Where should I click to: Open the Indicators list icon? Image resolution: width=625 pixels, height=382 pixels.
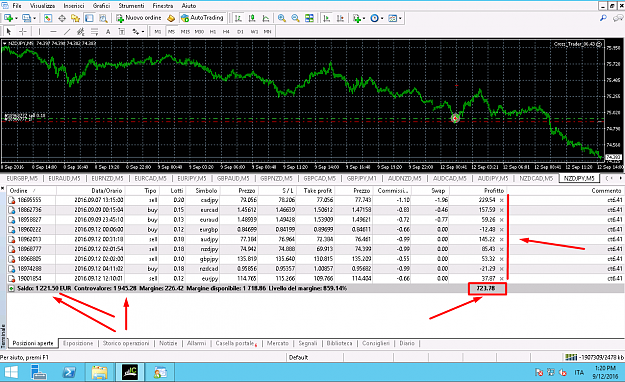pos(357,18)
